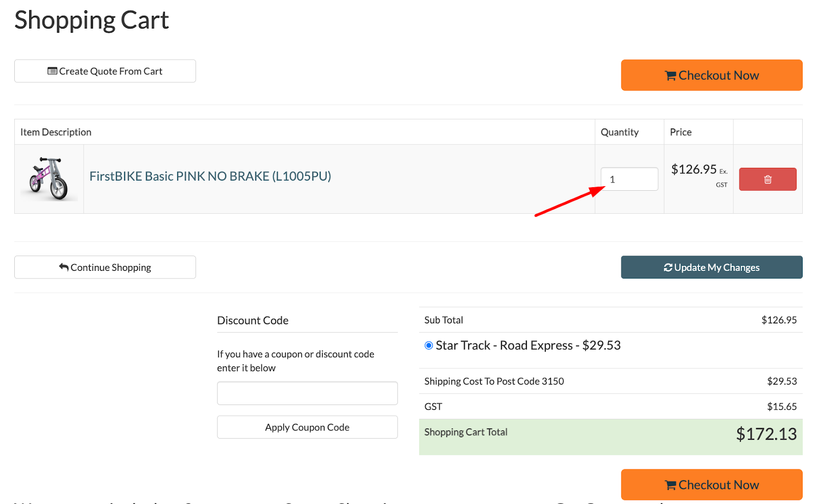Image resolution: width=817 pixels, height=504 pixels.
Task: Click Continue Shopping button
Action: pos(105,267)
